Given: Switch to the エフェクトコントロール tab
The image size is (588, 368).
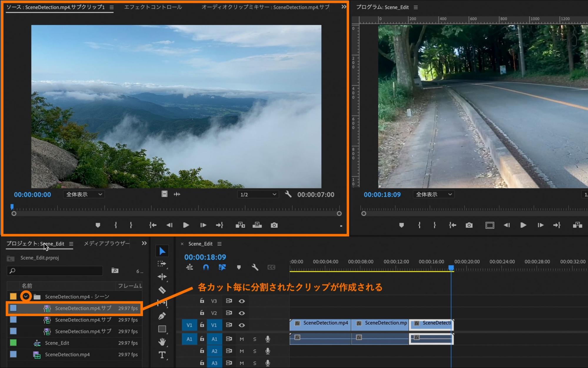Looking at the screenshot, I should (x=153, y=7).
